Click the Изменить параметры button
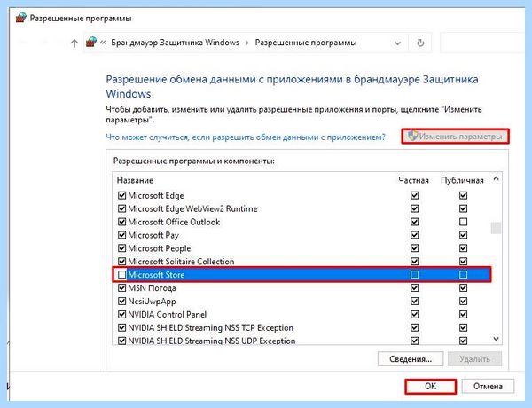 pyautogui.click(x=456, y=137)
